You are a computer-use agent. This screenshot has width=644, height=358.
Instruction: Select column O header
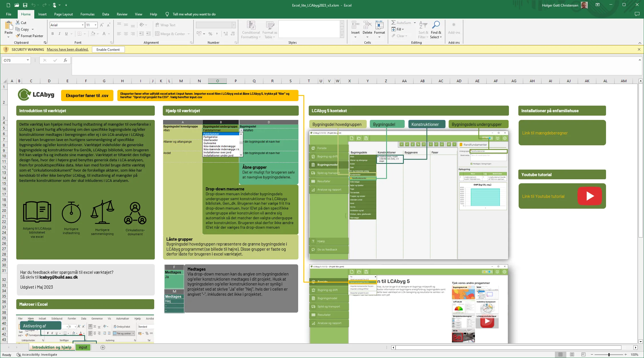(x=217, y=81)
